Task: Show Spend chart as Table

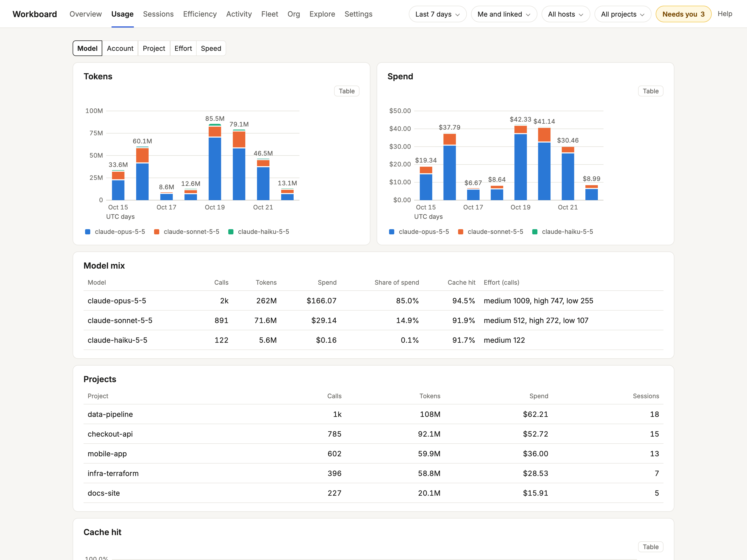Action: [651, 91]
